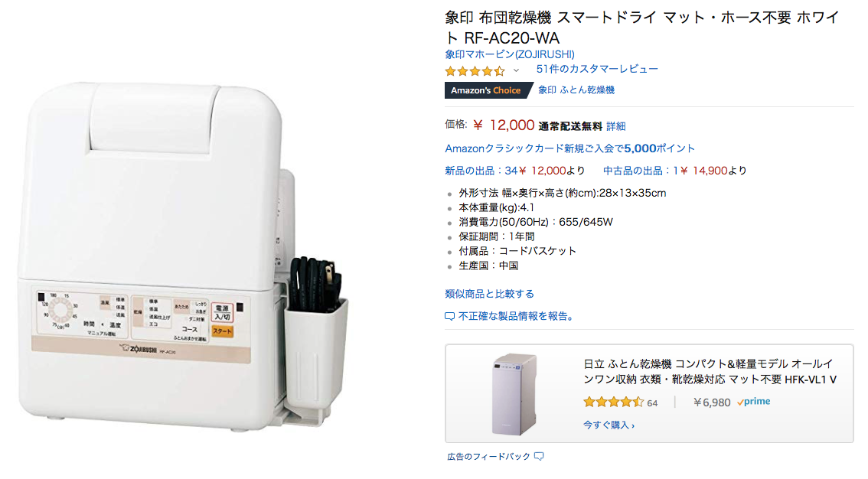Open the 51件のカスタマーレビュー link

[597, 69]
